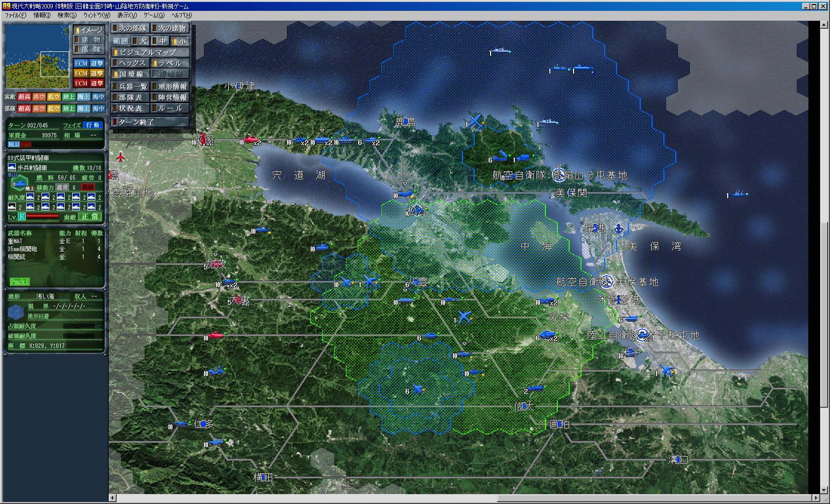This screenshot has height=504, width=830.
Task: Click the 歩兵戦闘車 unit type icon
Action: 12,168
